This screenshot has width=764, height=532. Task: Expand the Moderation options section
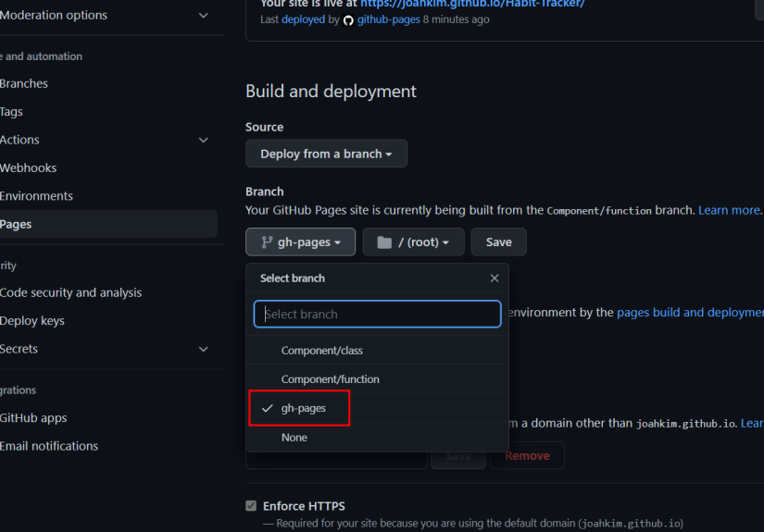[x=203, y=15]
